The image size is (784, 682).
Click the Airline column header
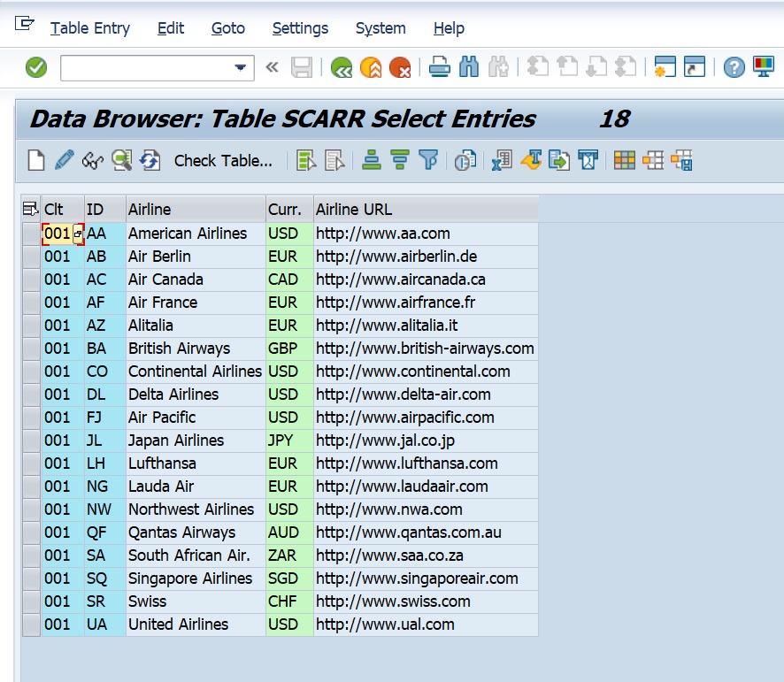click(196, 209)
